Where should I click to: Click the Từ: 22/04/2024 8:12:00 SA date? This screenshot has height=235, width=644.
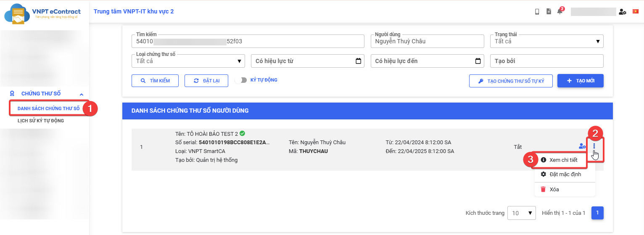tap(418, 142)
